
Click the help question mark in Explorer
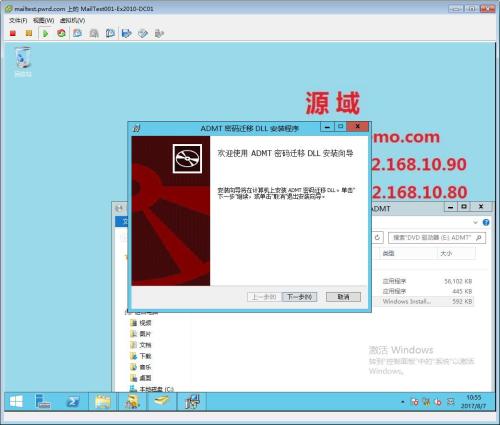click(486, 222)
